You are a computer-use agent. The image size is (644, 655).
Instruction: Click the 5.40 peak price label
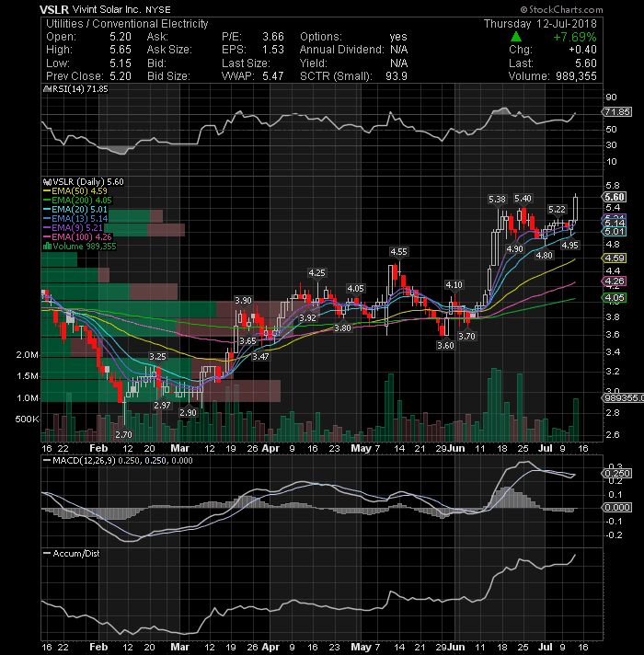click(523, 199)
